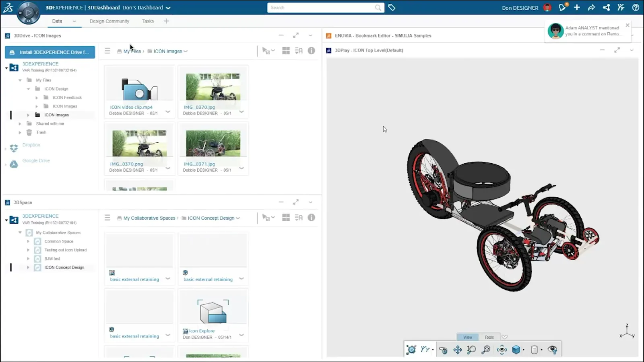Open the Communities icon in top bar

coord(621,7)
